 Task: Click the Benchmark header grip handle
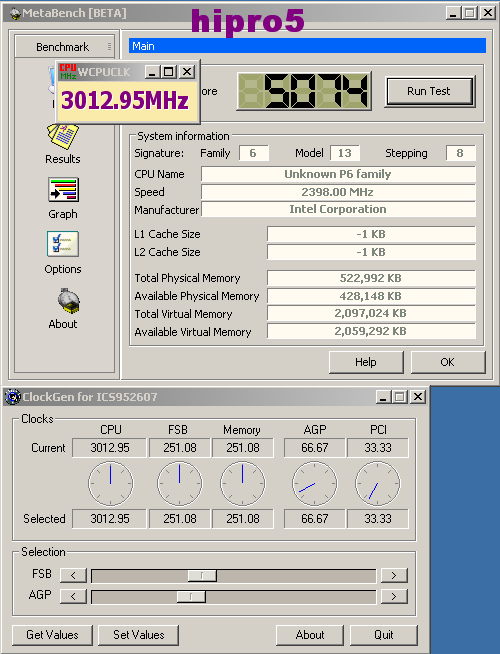click(x=109, y=46)
